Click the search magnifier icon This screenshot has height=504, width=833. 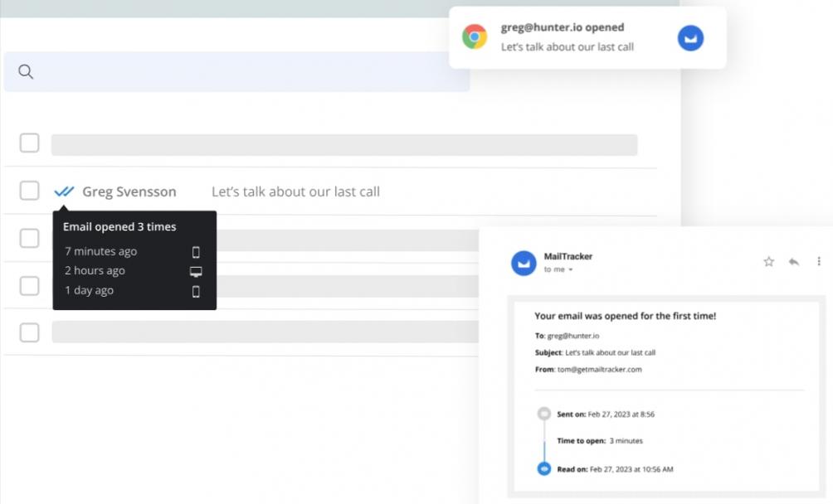point(26,71)
